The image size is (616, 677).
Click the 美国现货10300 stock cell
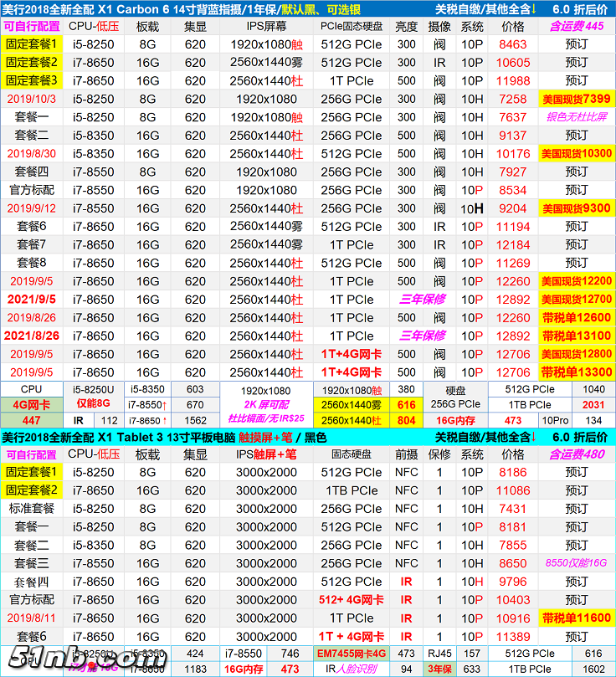click(576, 153)
